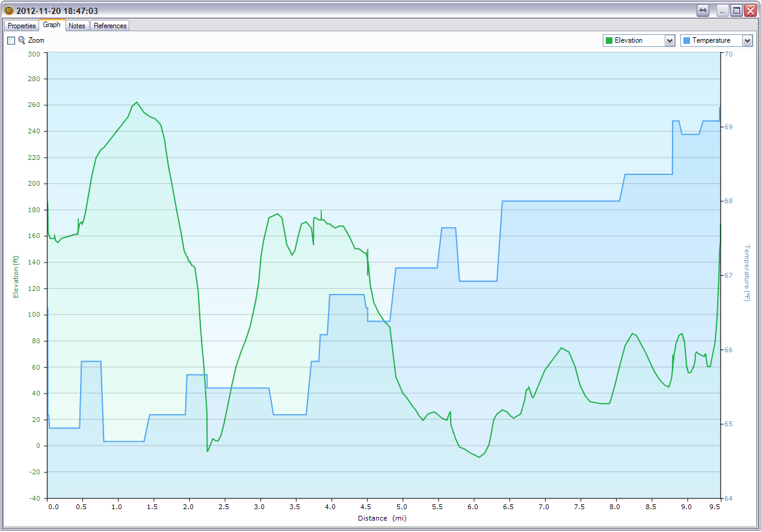Click the double-arrow dock button in title bar
761x532 pixels.
click(x=703, y=11)
